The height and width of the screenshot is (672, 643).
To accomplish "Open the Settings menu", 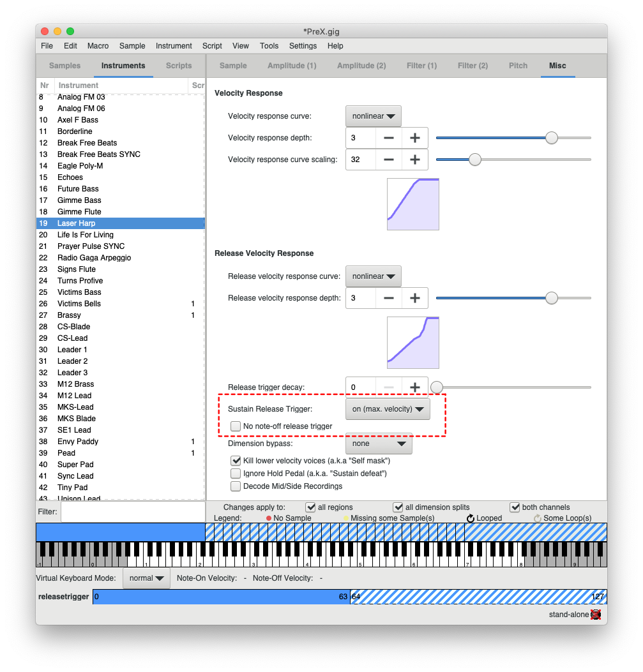I will click(303, 46).
